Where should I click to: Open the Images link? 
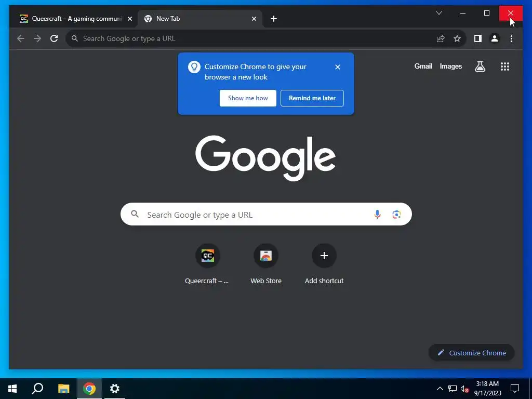point(450,66)
